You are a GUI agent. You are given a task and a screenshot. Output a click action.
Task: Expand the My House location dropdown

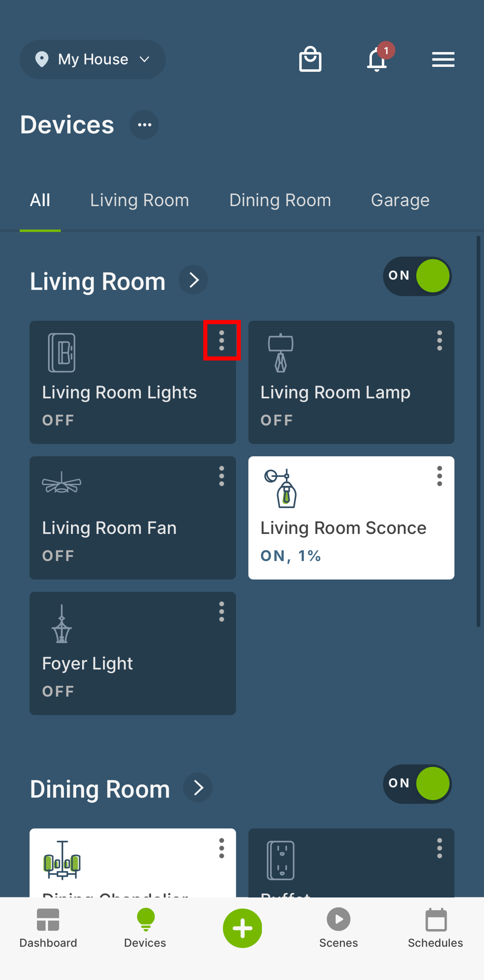click(93, 59)
